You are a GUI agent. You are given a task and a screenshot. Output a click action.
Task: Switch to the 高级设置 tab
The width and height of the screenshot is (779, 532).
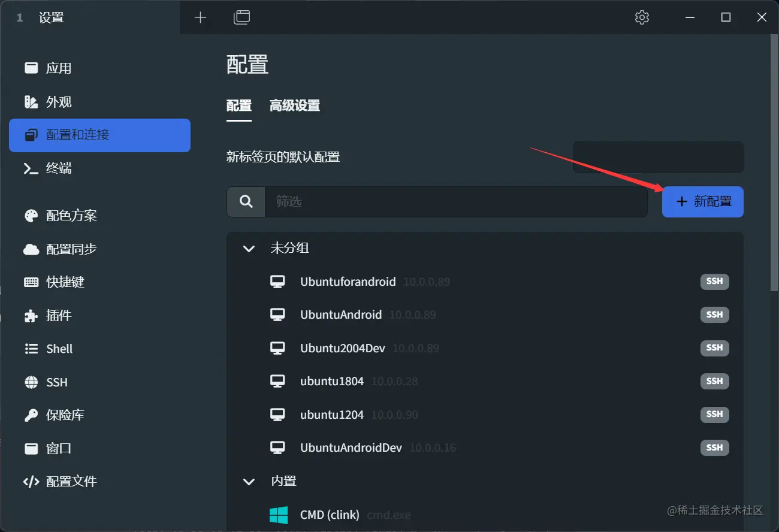click(295, 106)
